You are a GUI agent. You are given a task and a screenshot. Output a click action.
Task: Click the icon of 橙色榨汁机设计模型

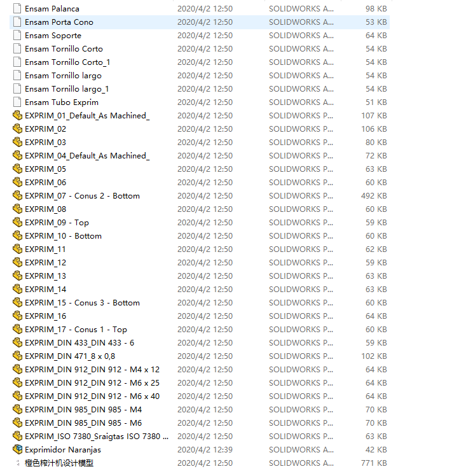pyautogui.click(x=18, y=463)
